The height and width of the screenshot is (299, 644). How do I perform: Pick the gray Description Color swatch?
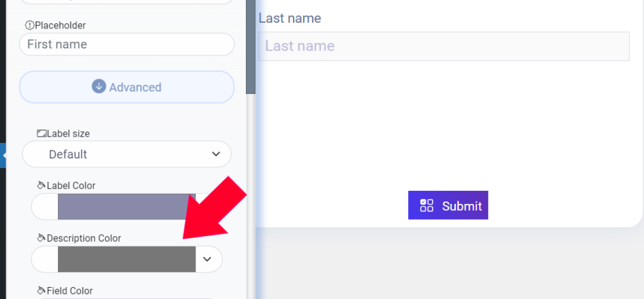click(x=126, y=259)
